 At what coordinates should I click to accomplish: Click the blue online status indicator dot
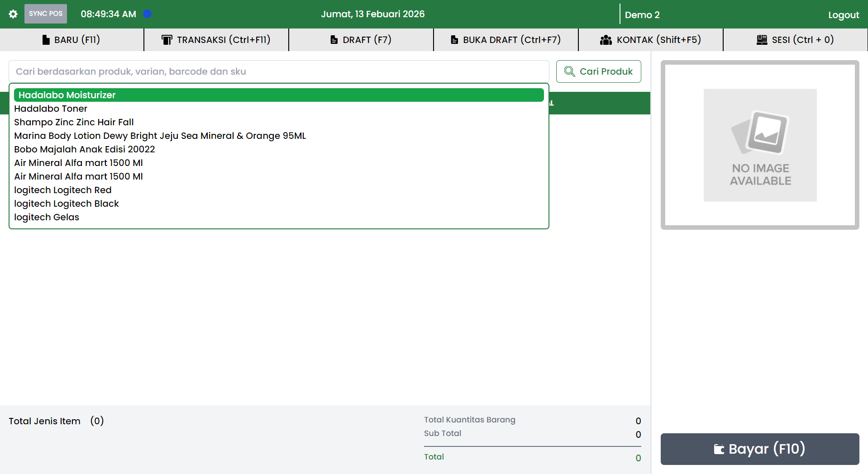147,14
